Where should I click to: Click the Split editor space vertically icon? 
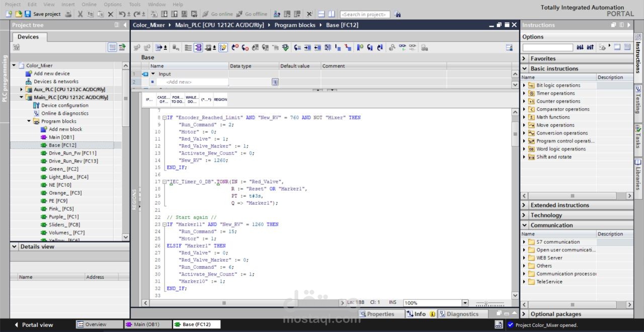[x=332, y=14]
